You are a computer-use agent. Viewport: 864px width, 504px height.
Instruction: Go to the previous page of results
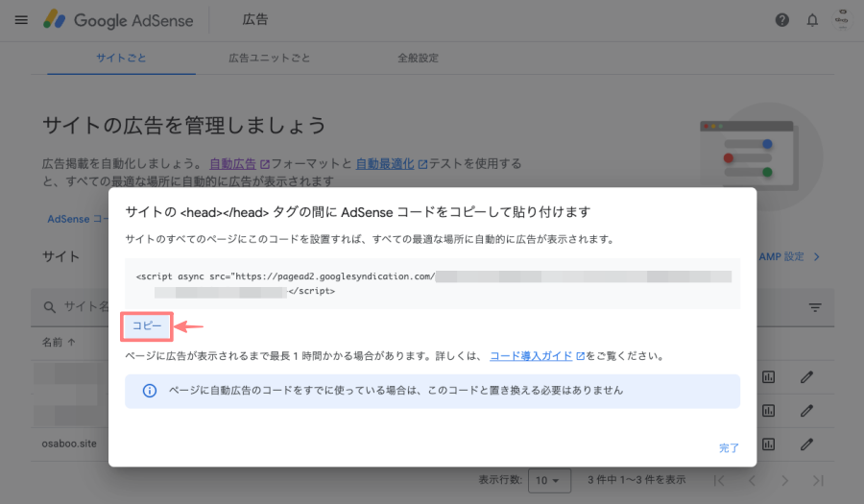tap(752, 480)
